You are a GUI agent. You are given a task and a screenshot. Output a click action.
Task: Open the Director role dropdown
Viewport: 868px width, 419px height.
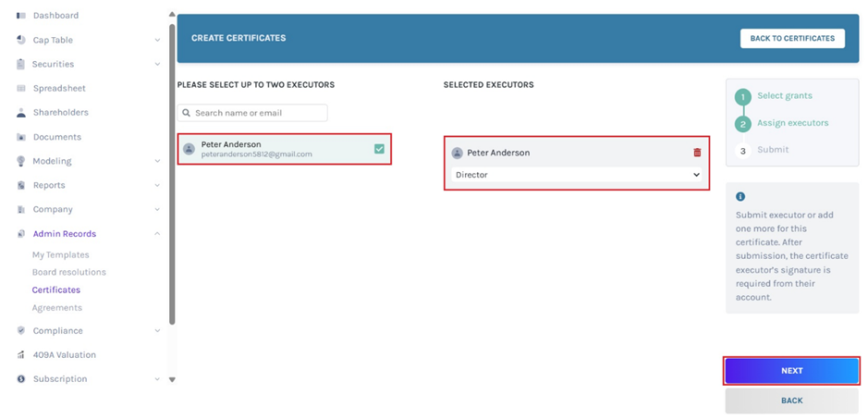577,175
